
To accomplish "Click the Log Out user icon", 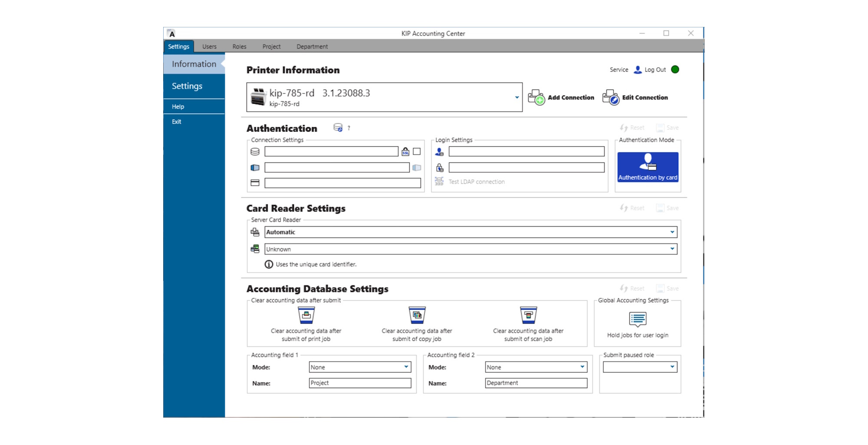I will pyautogui.click(x=638, y=69).
